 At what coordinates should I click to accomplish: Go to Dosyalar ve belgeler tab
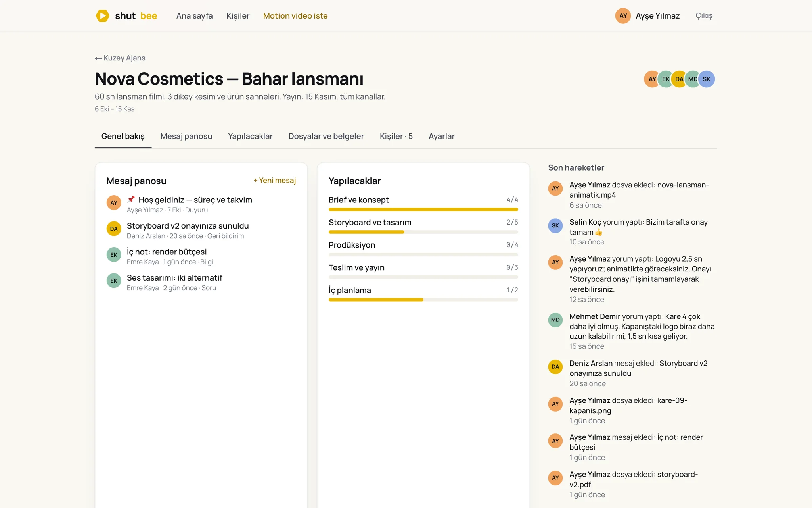coord(326,136)
